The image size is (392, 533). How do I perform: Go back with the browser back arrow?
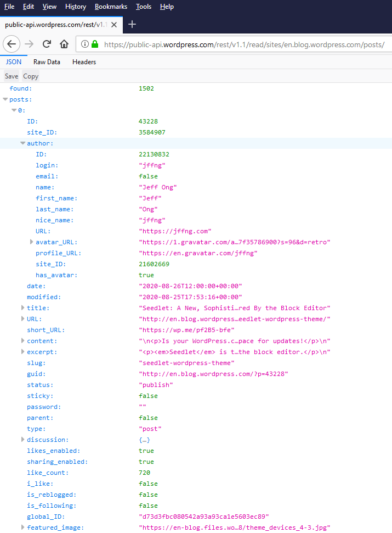12,44
